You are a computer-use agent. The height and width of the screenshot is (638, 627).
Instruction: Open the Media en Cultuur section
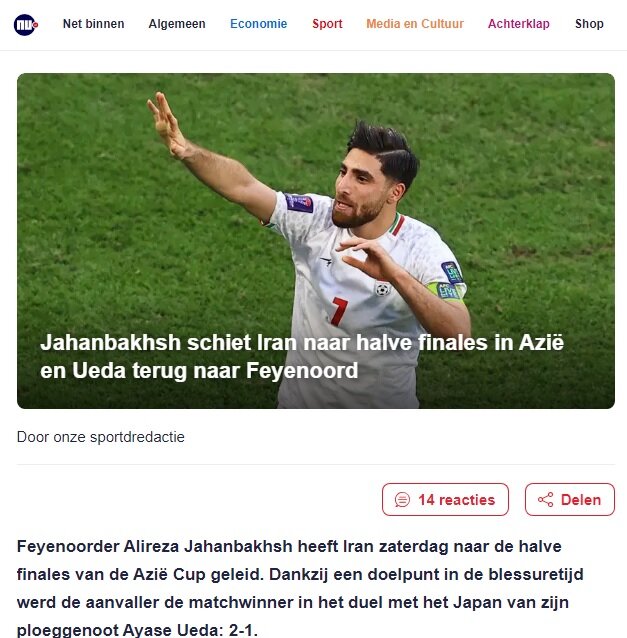click(415, 24)
